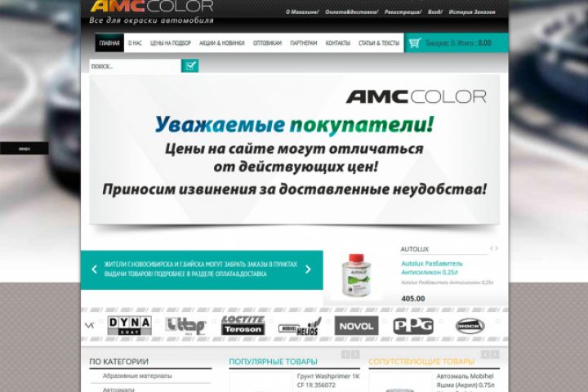Image resolution: width=588 pixels, height=392 pixels.
Task: Open Автоэмаль Mobihel Яшма product
Action: [465, 381]
